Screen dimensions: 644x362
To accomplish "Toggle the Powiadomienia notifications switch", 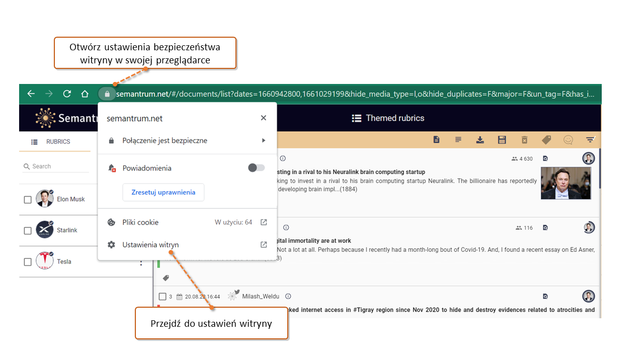I will click(257, 168).
